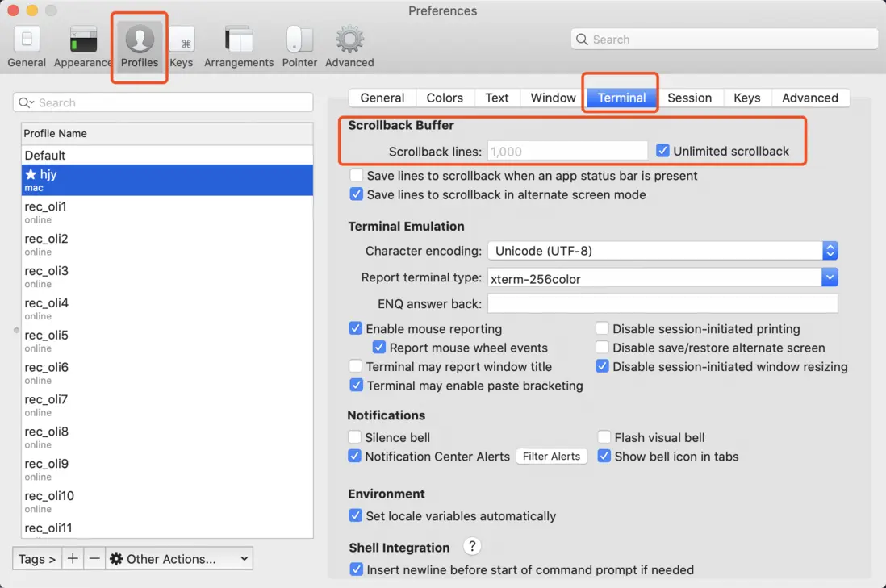Switch to the Session profile tab

click(689, 98)
